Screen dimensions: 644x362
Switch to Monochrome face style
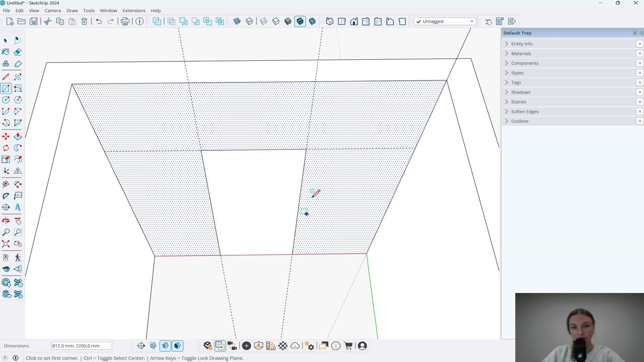[312, 21]
